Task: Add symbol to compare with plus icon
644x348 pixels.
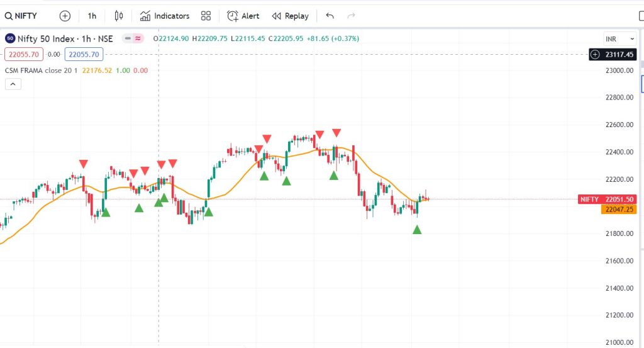Action: tap(65, 16)
